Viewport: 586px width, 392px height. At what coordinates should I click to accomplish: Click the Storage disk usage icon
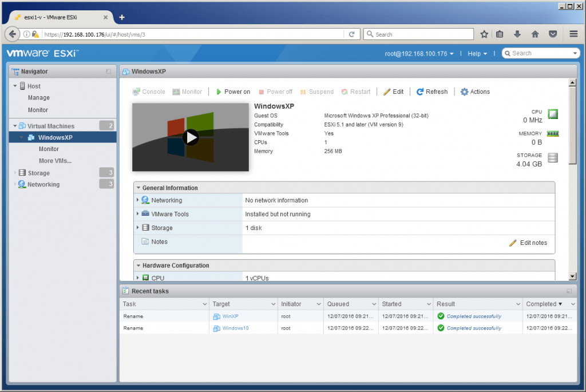(x=553, y=158)
